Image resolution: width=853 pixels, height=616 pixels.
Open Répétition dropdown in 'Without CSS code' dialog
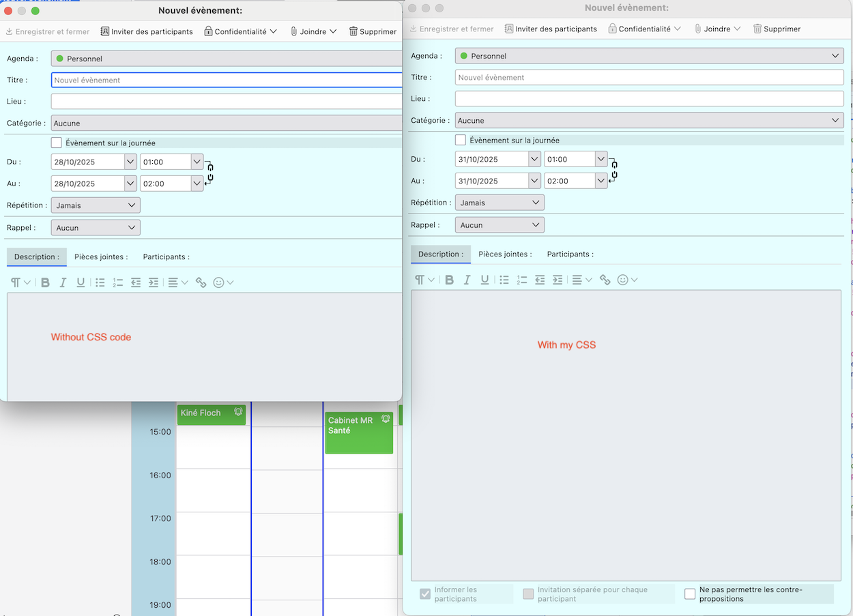[x=96, y=205]
